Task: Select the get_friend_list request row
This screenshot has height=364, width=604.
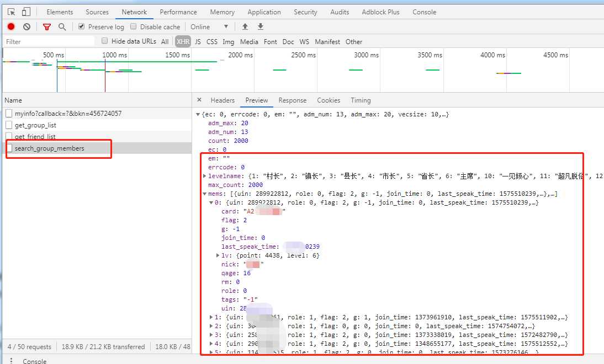Action: click(x=97, y=136)
